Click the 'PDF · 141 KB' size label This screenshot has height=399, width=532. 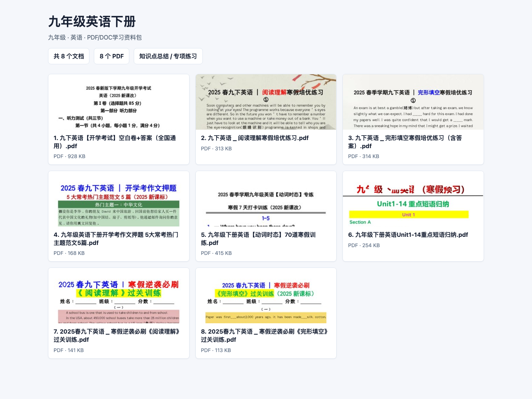69,350
